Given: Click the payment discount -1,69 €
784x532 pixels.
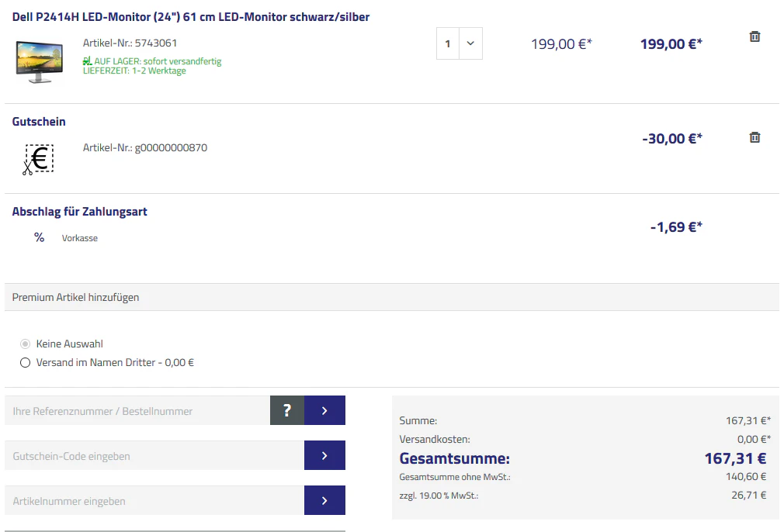Looking at the screenshot, I should tap(676, 227).
